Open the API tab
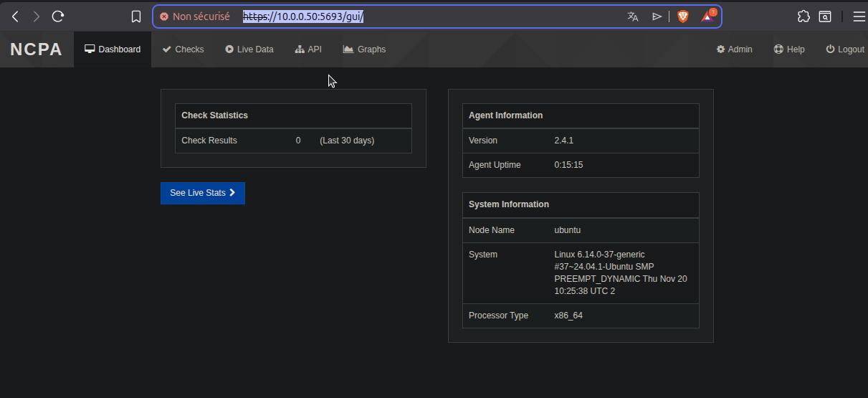 point(308,49)
